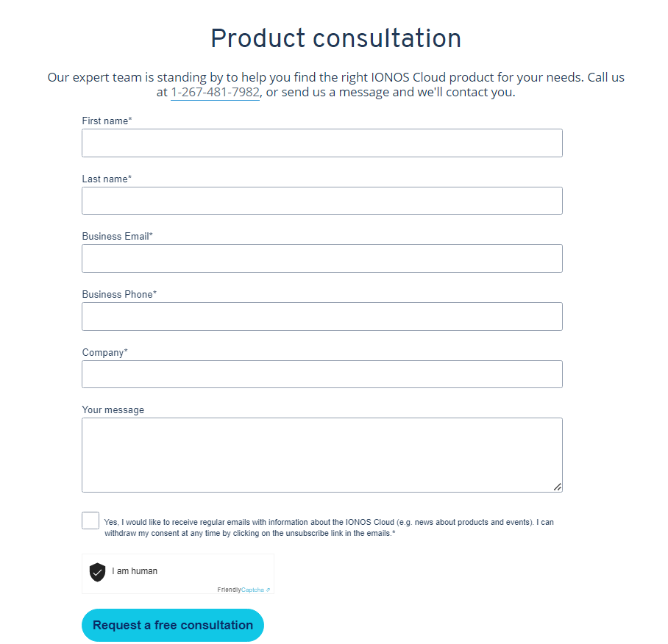Call the 1-267-481-7982 phone link
Screen dimensions: 668x644
click(214, 92)
